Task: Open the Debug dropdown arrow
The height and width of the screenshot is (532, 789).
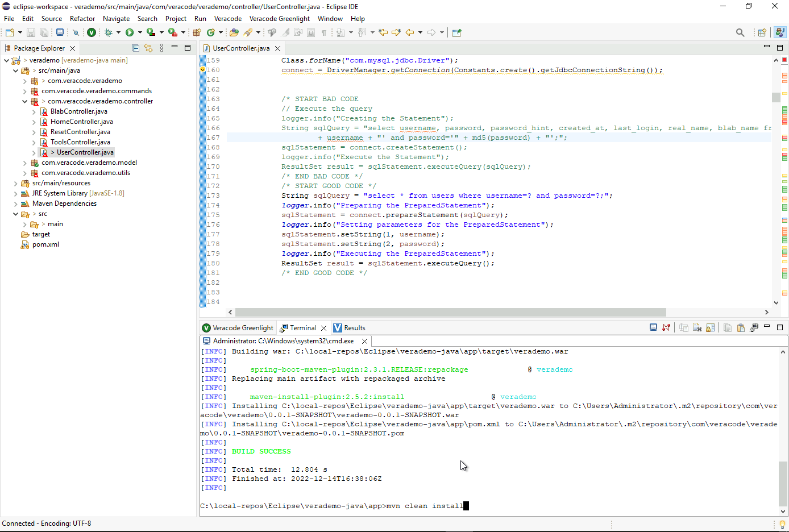Action: (x=118, y=32)
